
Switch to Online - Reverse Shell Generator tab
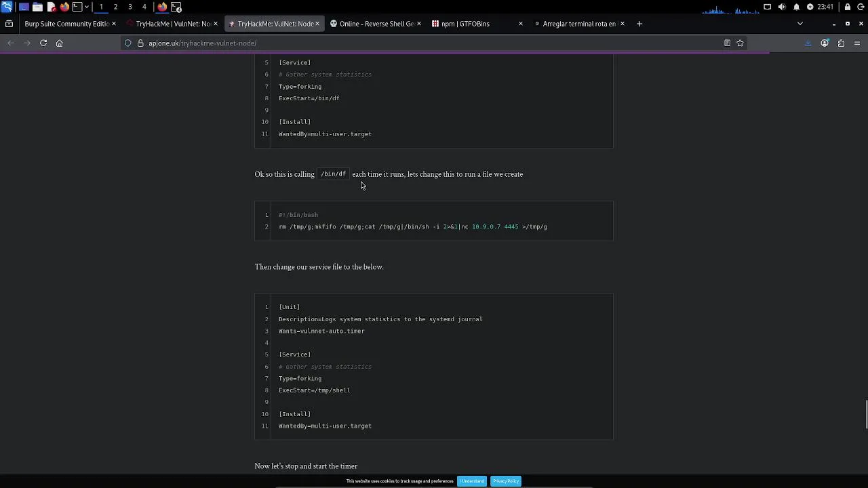[376, 24]
